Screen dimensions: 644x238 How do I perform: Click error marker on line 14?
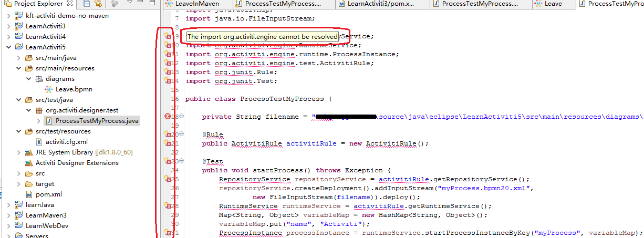pos(168,81)
